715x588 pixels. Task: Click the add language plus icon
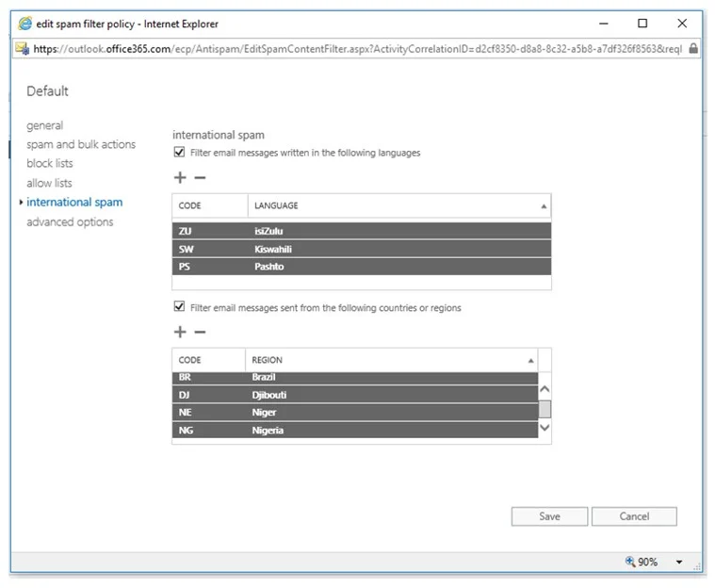coord(179,177)
